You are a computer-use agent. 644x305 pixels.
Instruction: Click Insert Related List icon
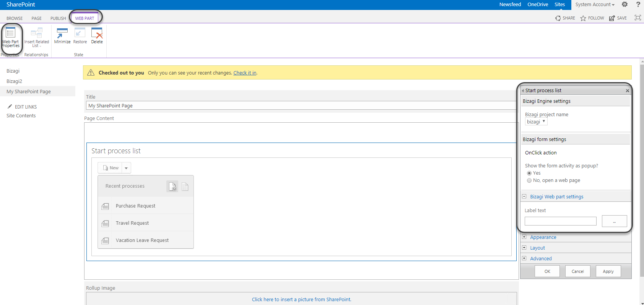(37, 33)
